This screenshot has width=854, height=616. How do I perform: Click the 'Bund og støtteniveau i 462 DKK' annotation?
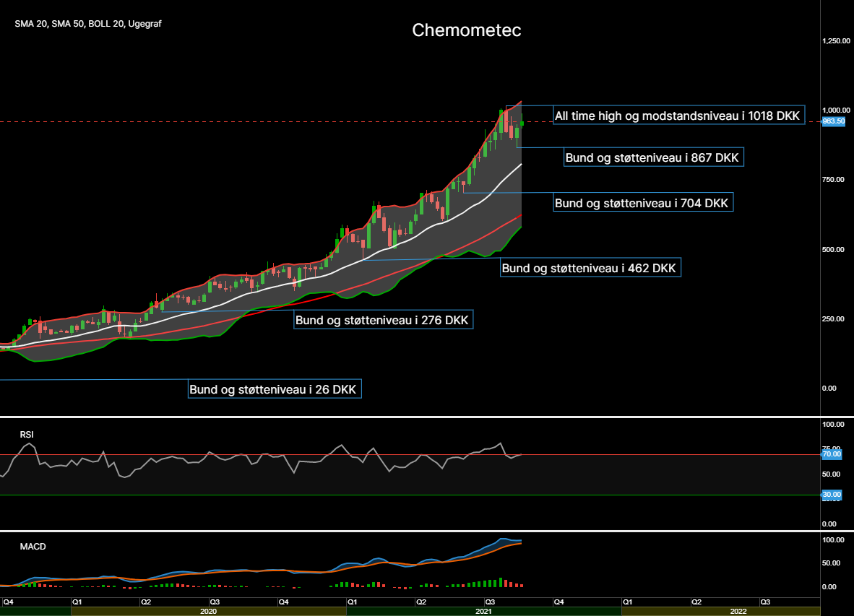[591, 267]
